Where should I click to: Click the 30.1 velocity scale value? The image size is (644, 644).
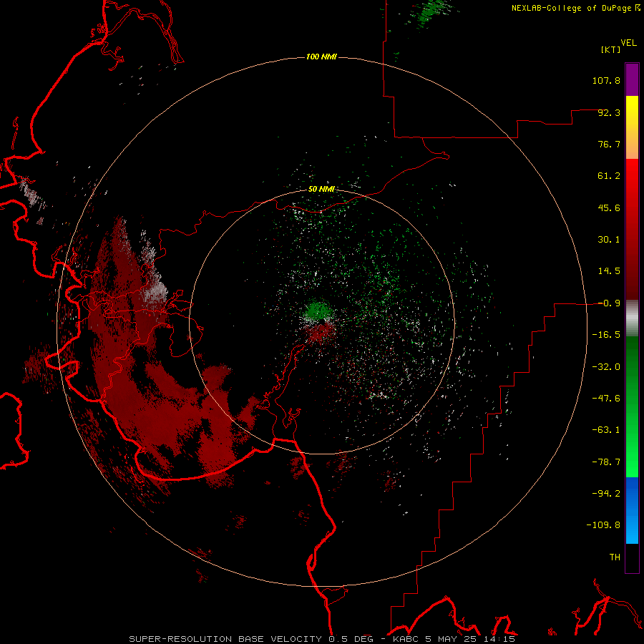[609, 240]
